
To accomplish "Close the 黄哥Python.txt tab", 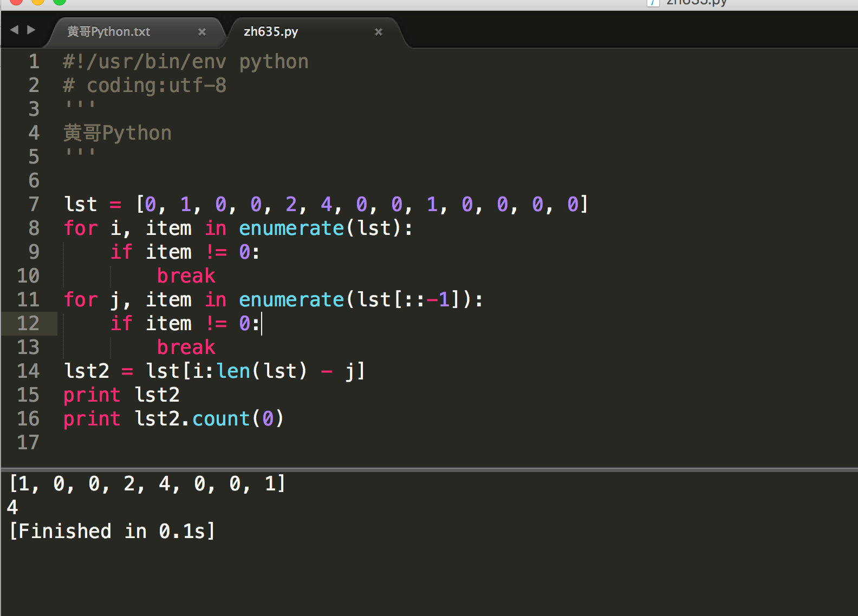I will (x=202, y=32).
